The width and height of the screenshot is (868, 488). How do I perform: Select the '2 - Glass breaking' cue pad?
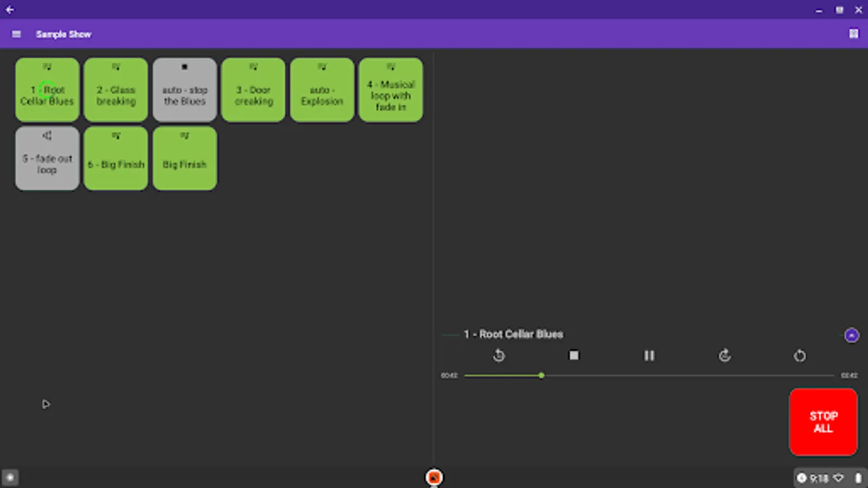click(116, 89)
